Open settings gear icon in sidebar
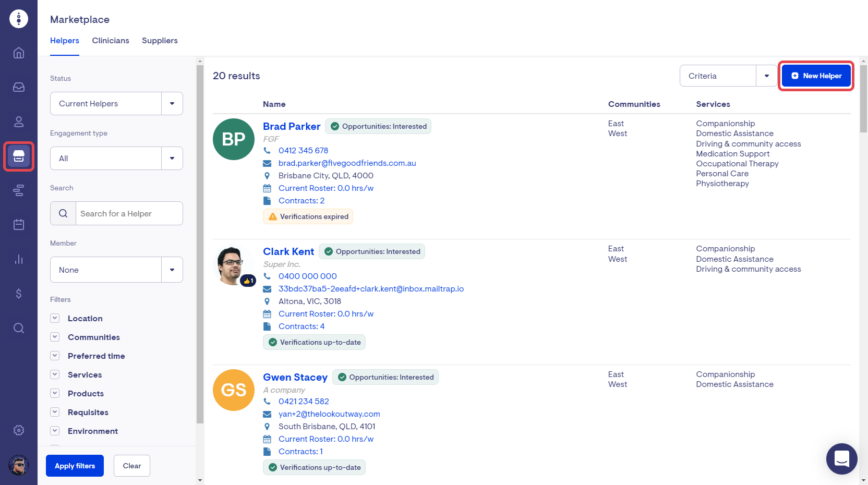868x485 pixels. [x=19, y=430]
